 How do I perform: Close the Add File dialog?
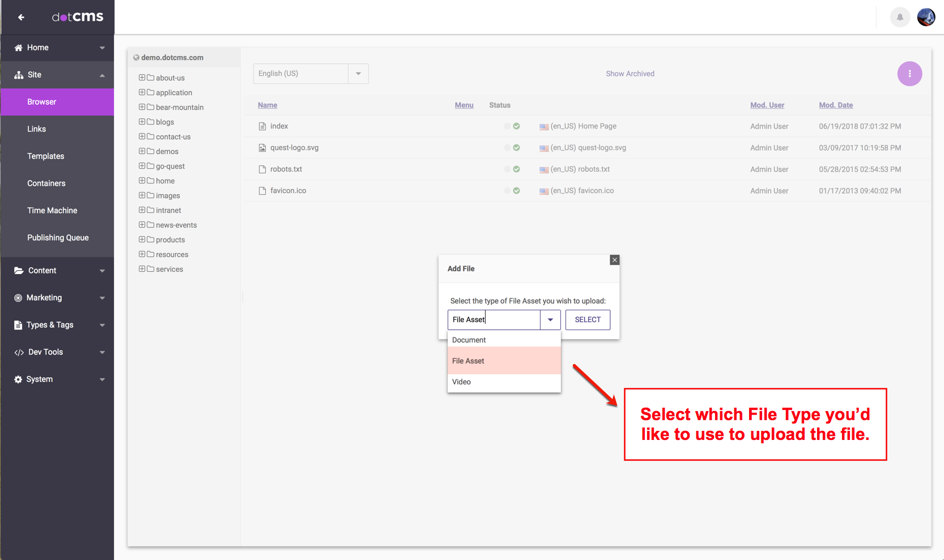[615, 260]
